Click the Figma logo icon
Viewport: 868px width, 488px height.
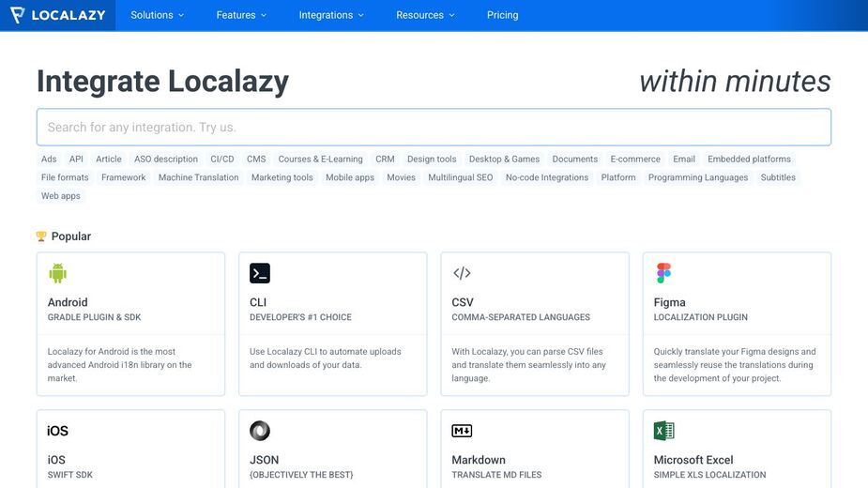coord(663,273)
